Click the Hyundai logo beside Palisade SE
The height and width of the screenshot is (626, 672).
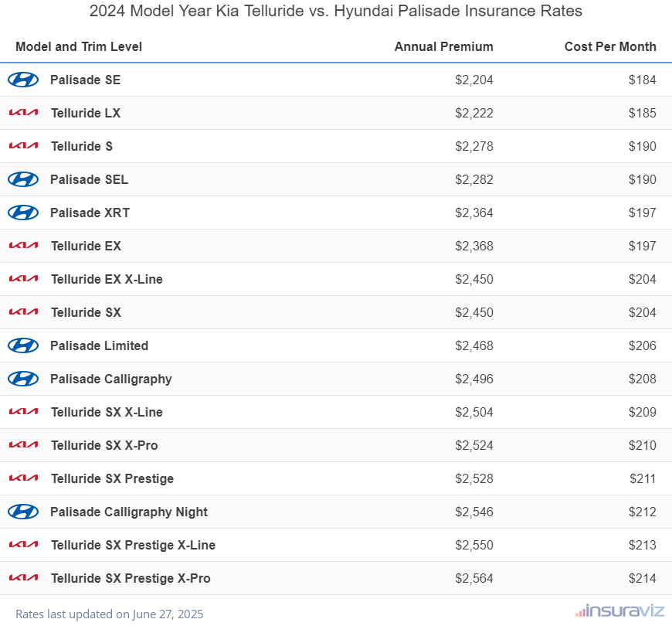pyautogui.click(x=23, y=80)
